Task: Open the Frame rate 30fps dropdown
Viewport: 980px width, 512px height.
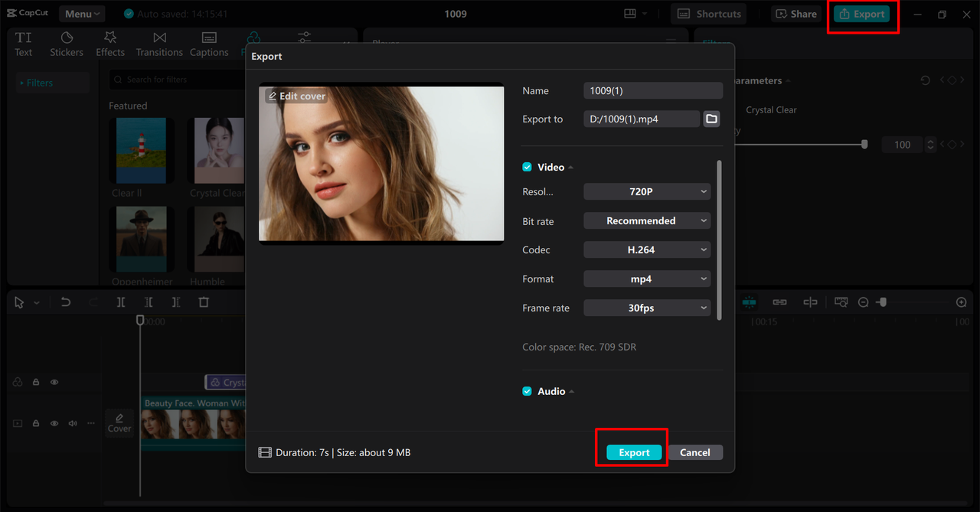Action: tap(647, 308)
